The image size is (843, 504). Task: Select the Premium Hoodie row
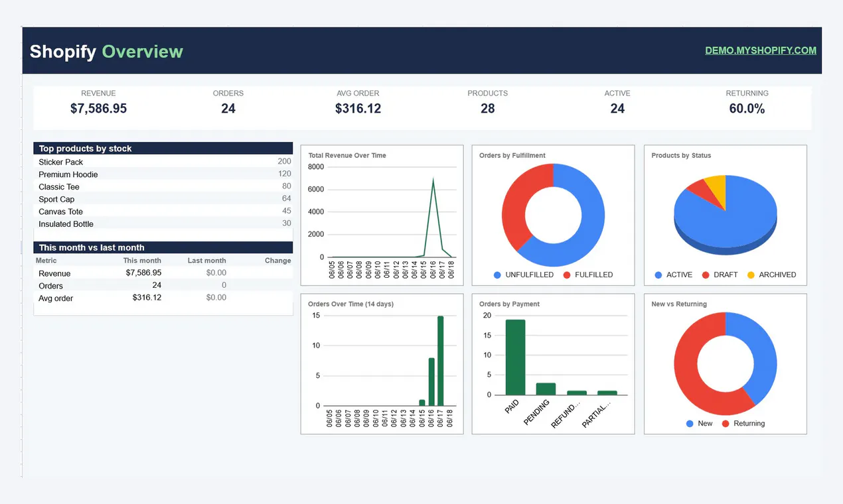pos(163,174)
